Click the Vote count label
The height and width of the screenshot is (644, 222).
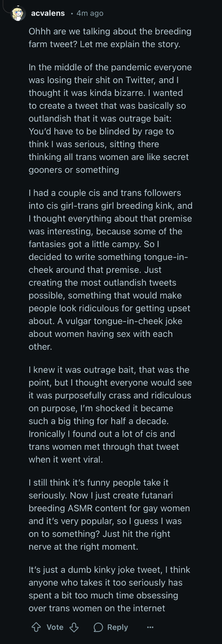[55, 627]
